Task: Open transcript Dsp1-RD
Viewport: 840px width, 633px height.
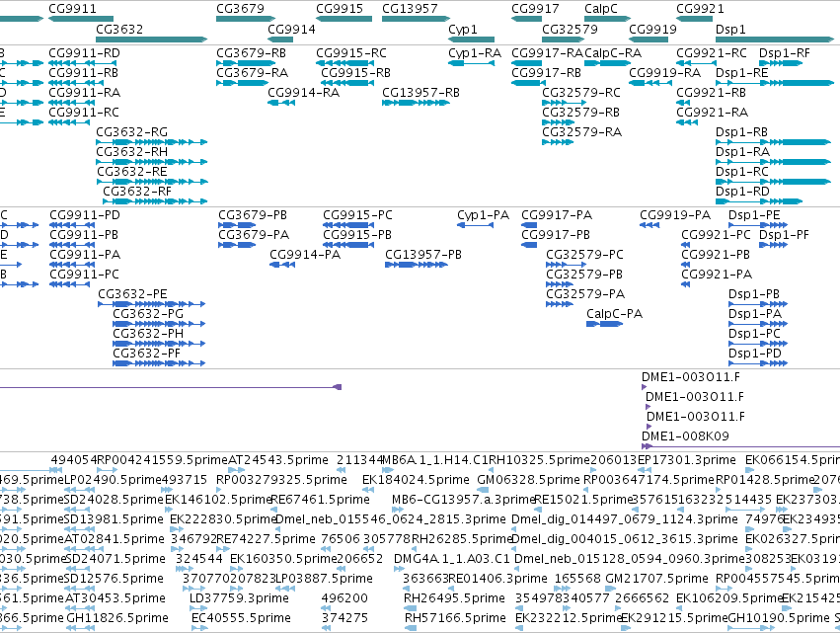Action: coord(759,201)
